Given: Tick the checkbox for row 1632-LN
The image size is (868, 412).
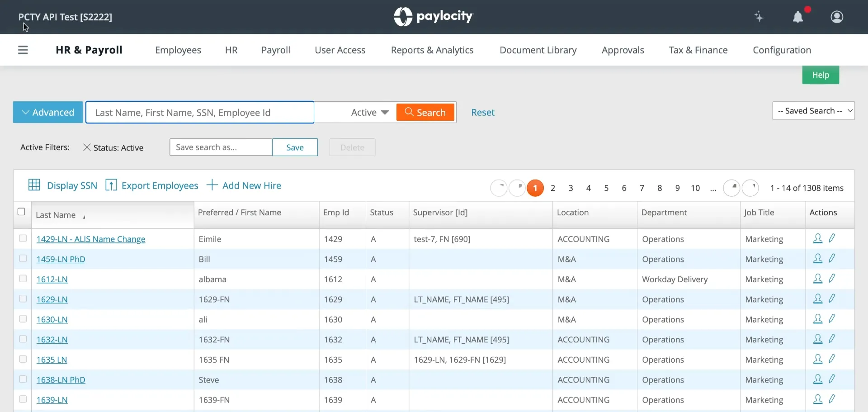Looking at the screenshot, I should [x=23, y=339].
